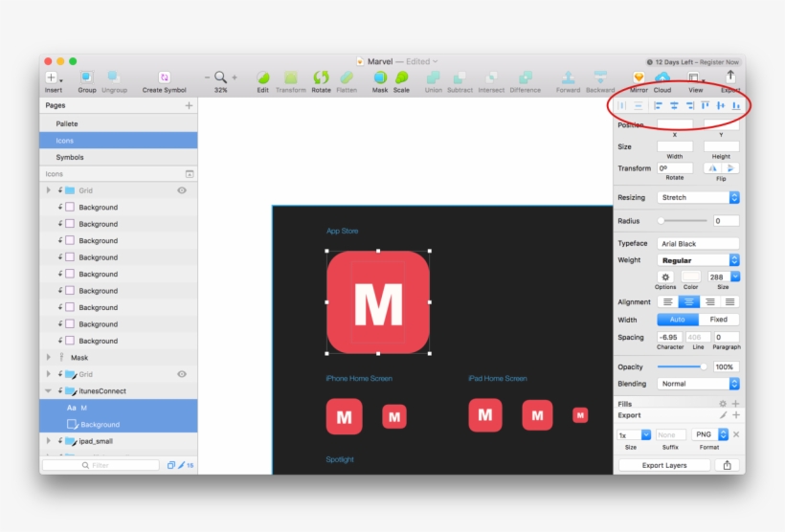Toggle visibility of the Grid group below Mask
785x532 pixels.
182,374
